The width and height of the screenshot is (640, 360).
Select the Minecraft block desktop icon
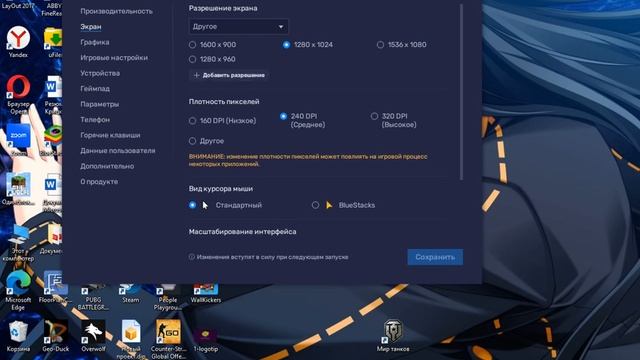(x=18, y=188)
